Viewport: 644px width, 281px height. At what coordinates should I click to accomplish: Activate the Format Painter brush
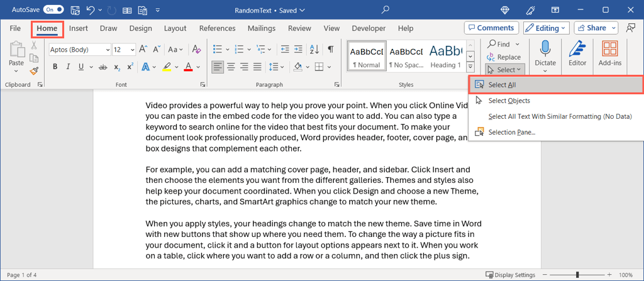pyautogui.click(x=34, y=70)
